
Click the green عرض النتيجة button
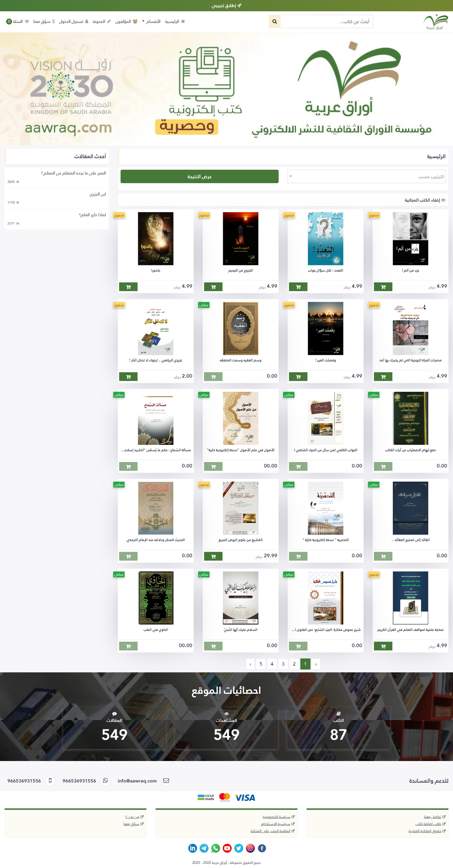pyautogui.click(x=199, y=177)
